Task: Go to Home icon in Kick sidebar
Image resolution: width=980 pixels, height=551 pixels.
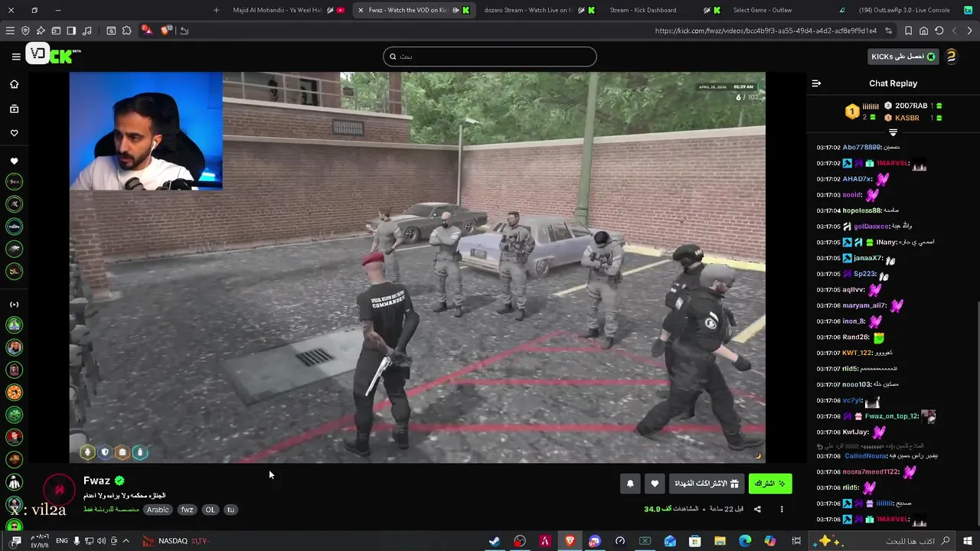Action: pyautogui.click(x=14, y=84)
